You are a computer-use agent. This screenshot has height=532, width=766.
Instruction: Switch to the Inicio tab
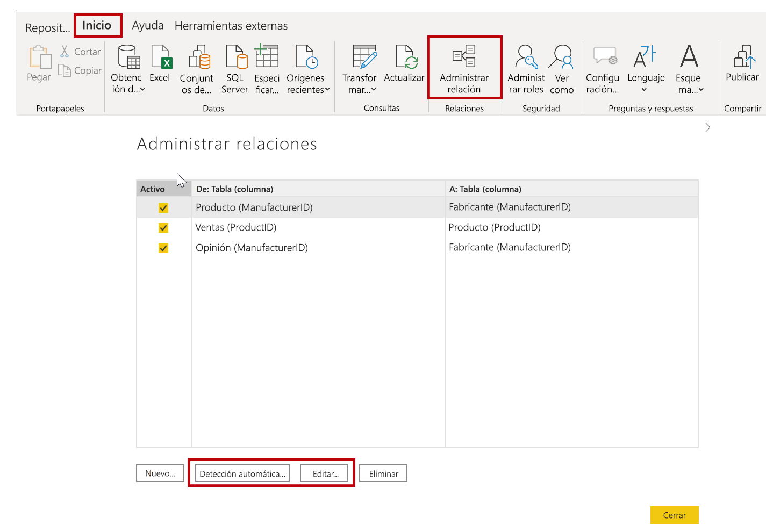tap(97, 25)
